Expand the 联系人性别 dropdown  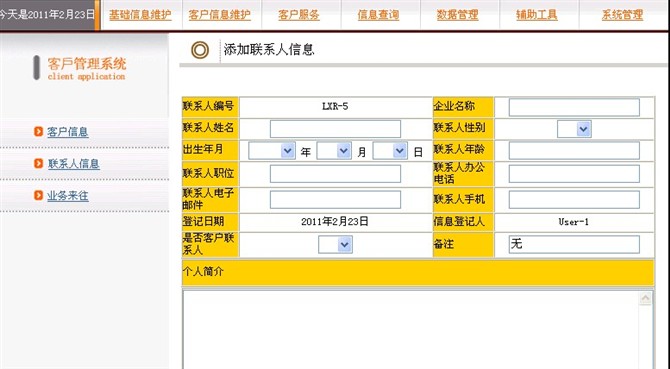coord(574,129)
